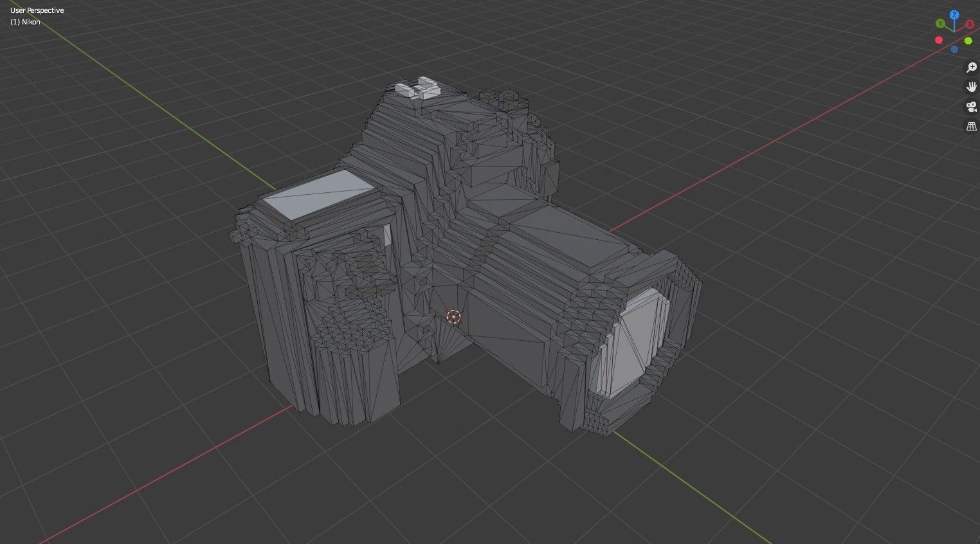
Task: Click the 'User Perspective' viewport text
Action: [x=37, y=10]
